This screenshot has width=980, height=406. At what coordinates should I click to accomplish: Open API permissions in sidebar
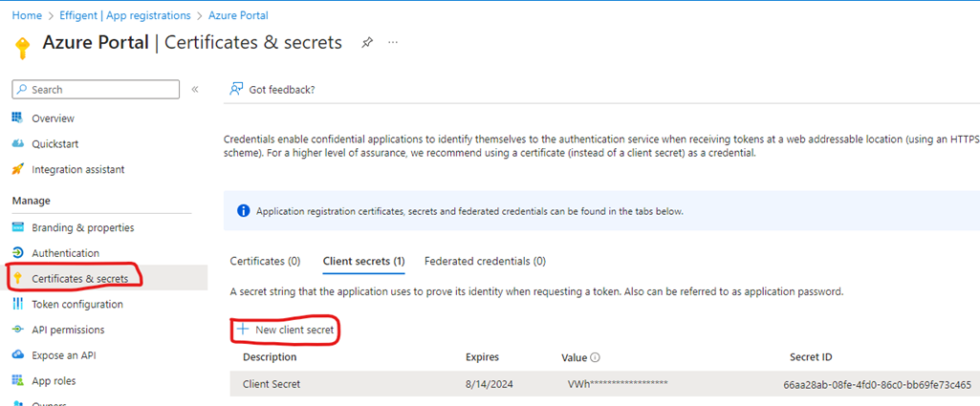[68, 330]
